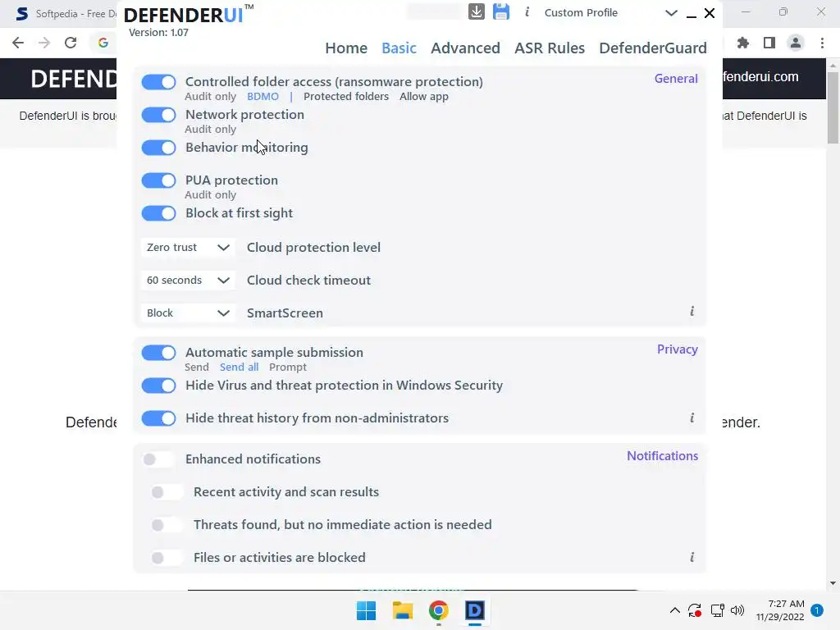Reload the page in Chrome
This screenshot has height=630, width=840.
[x=71, y=43]
